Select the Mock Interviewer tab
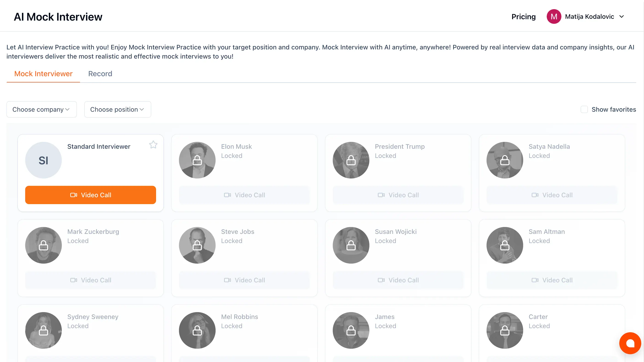644x362 pixels. 43,74
